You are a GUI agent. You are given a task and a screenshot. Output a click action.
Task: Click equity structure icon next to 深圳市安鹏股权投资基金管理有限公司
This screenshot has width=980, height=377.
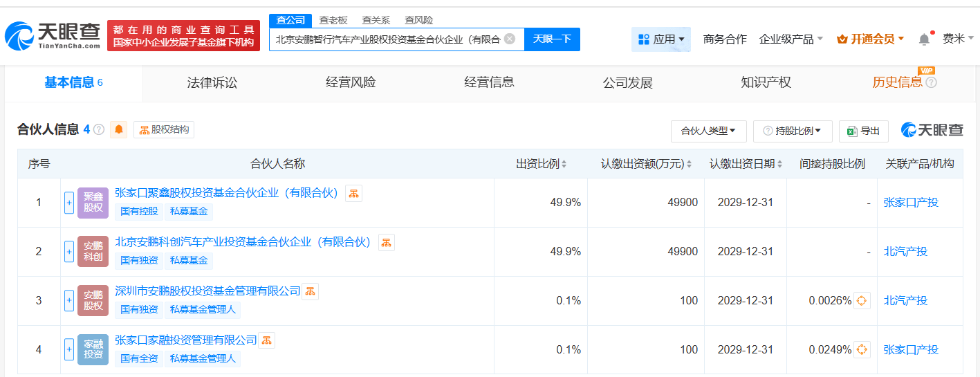[310, 291]
